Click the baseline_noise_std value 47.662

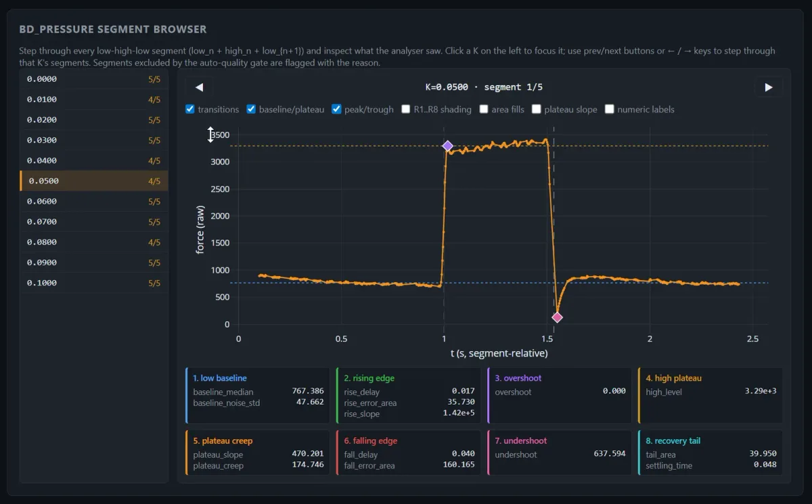point(310,403)
